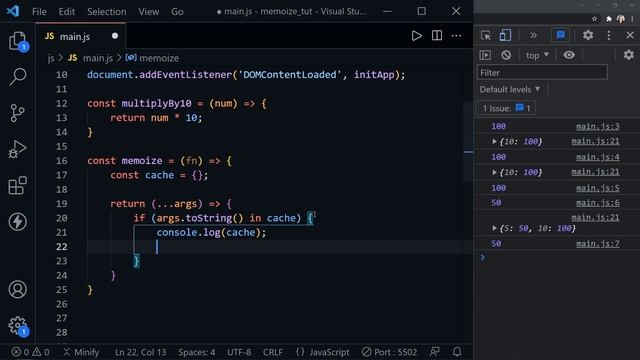Image resolution: width=640 pixels, height=360 pixels.
Task: Open the Manage gear in activity bar
Action: point(18,325)
